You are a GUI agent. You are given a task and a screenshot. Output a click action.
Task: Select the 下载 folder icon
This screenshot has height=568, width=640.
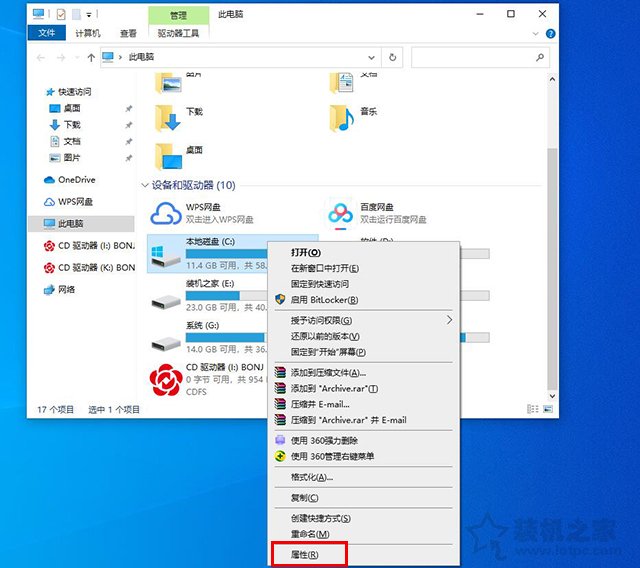168,118
